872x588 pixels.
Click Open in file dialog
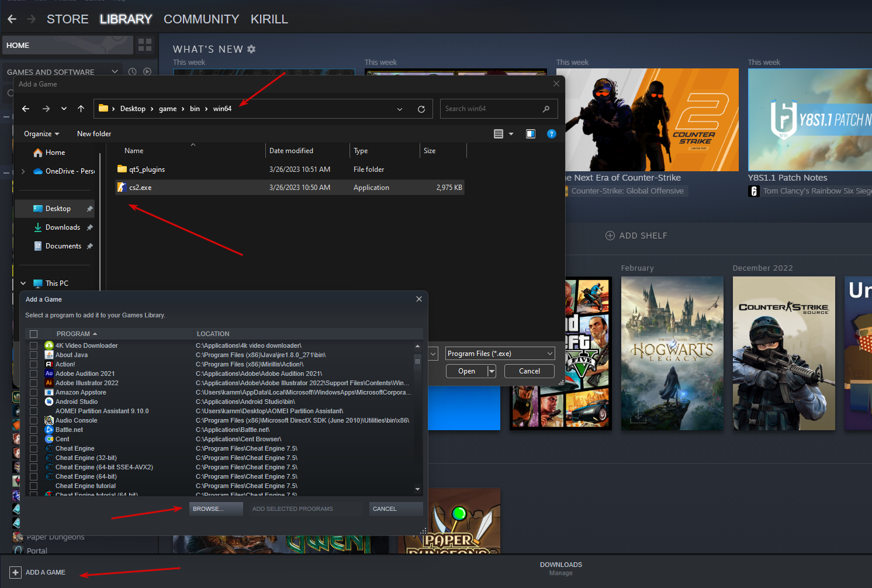click(467, 371)
